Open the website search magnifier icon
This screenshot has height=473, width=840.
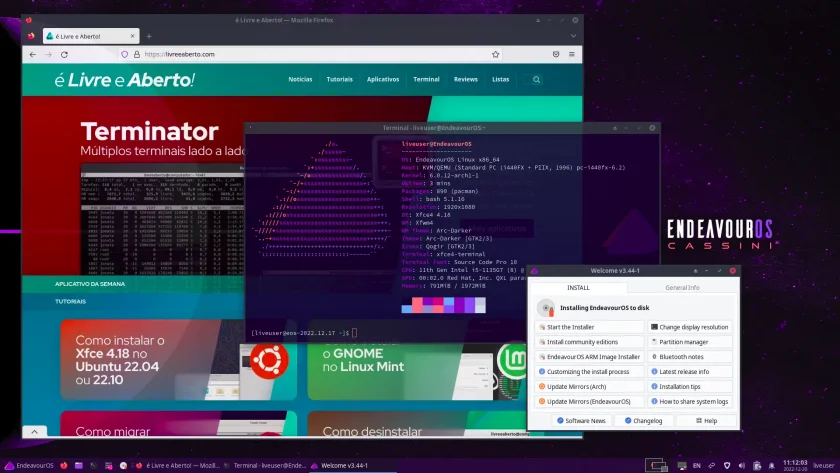coord(536,79)
